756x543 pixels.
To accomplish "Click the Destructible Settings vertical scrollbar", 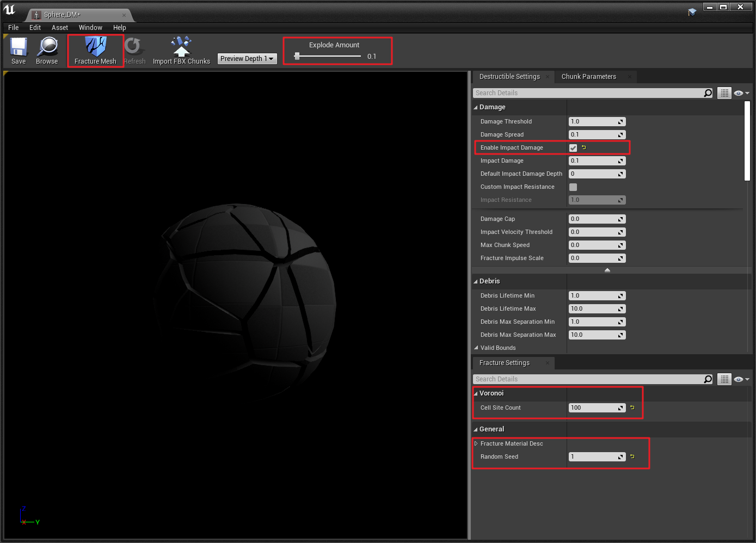I will click(747, 140).
